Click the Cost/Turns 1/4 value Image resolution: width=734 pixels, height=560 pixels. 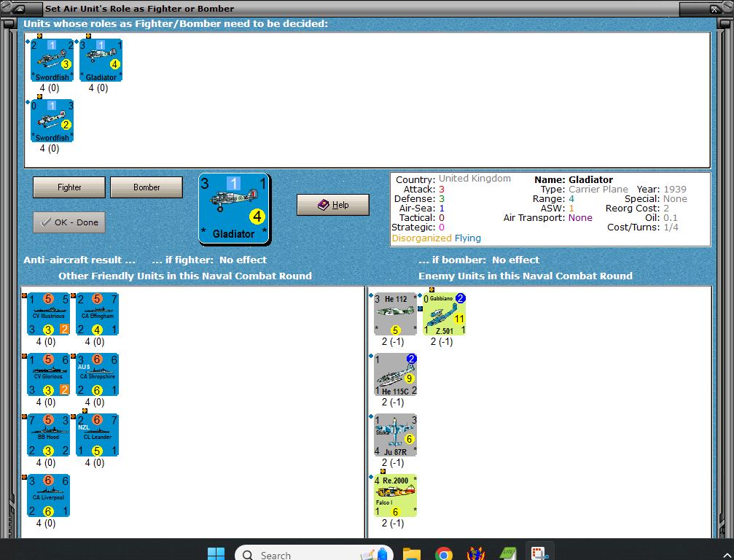[671, 227]
